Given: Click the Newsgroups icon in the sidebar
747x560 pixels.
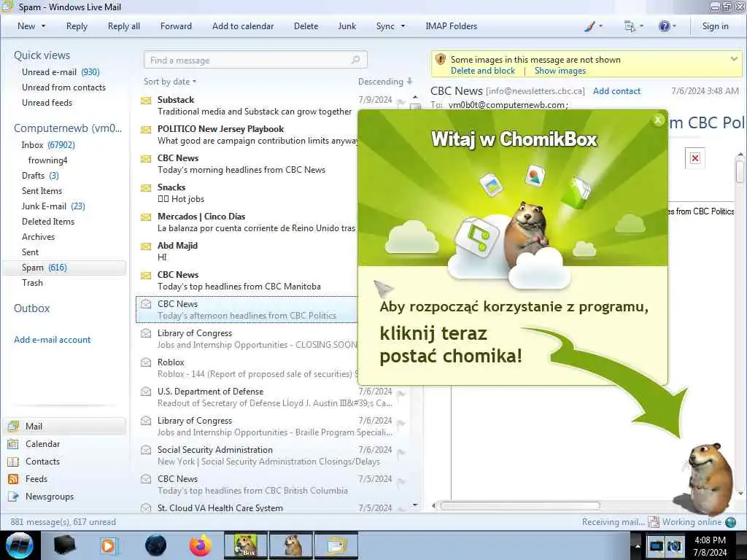Looking at the screenshot, I should [13, 497].
